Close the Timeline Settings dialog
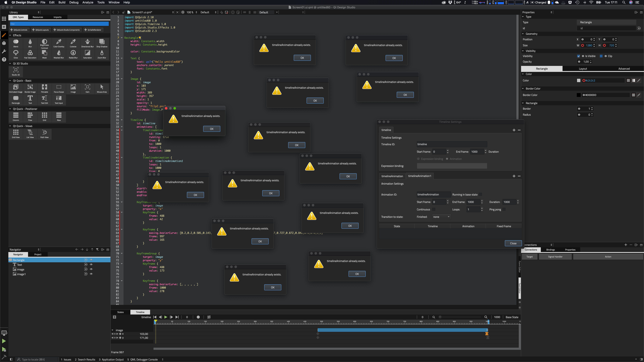The width and height of the screenshot is (644, 362). [513, 243]
